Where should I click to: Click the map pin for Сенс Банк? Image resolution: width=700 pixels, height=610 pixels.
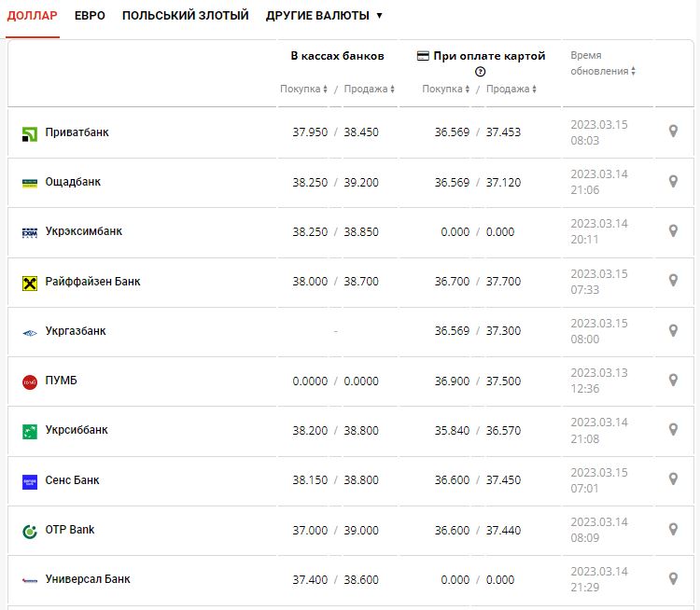pyautogui.click(x=673, y=479)
